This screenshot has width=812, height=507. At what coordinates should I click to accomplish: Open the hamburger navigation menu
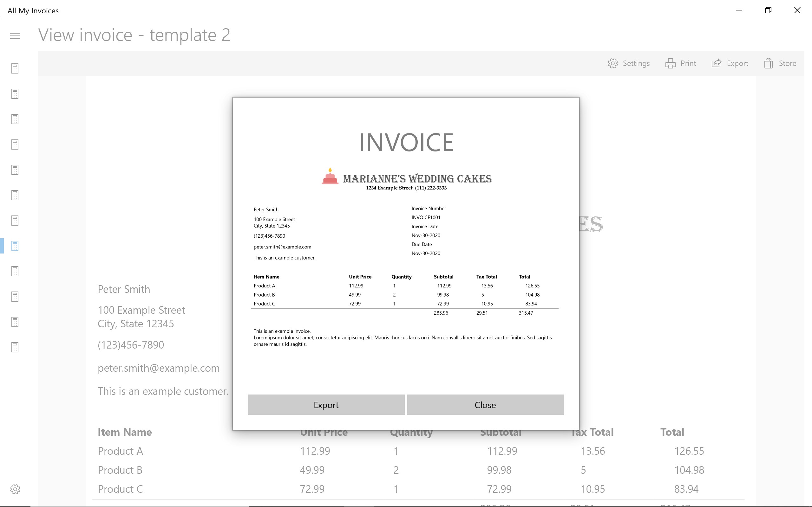[x=15, y=35]
